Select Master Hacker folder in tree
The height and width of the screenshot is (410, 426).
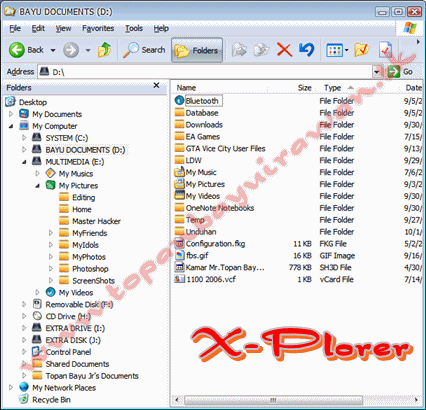96,221
